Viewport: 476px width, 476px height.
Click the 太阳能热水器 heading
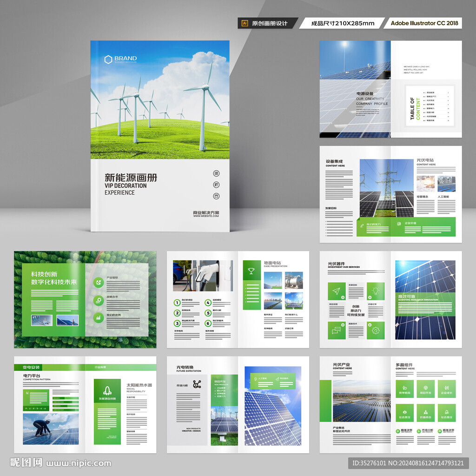coord(139,385)
